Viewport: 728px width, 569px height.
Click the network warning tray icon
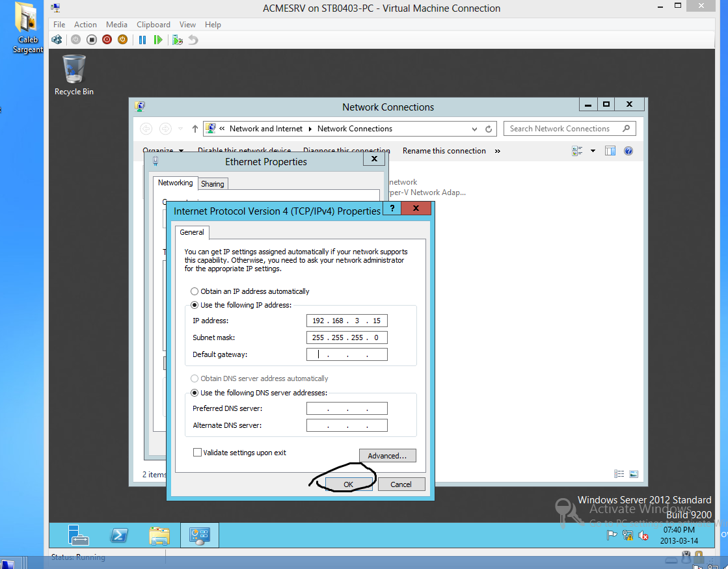coord(628,535)
